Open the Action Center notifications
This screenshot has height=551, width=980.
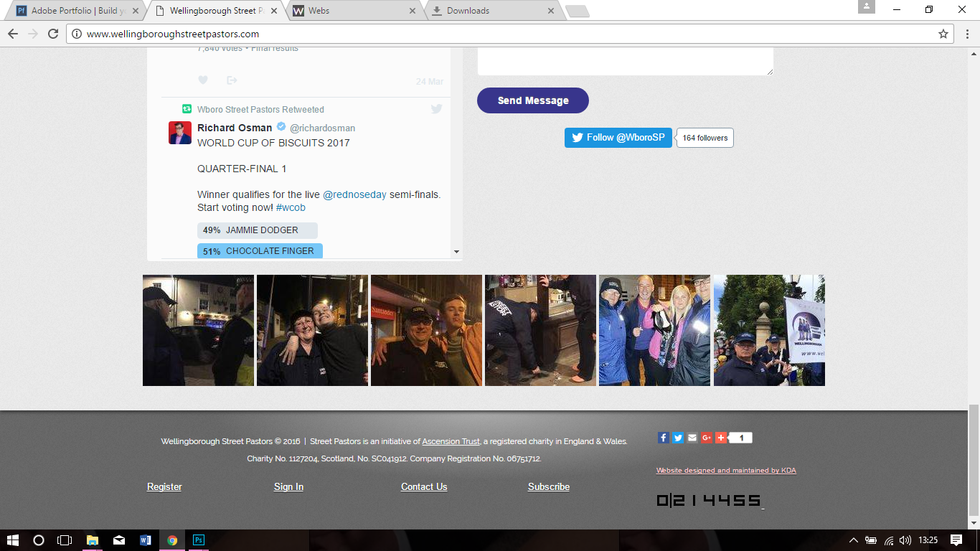click(956, 540)
